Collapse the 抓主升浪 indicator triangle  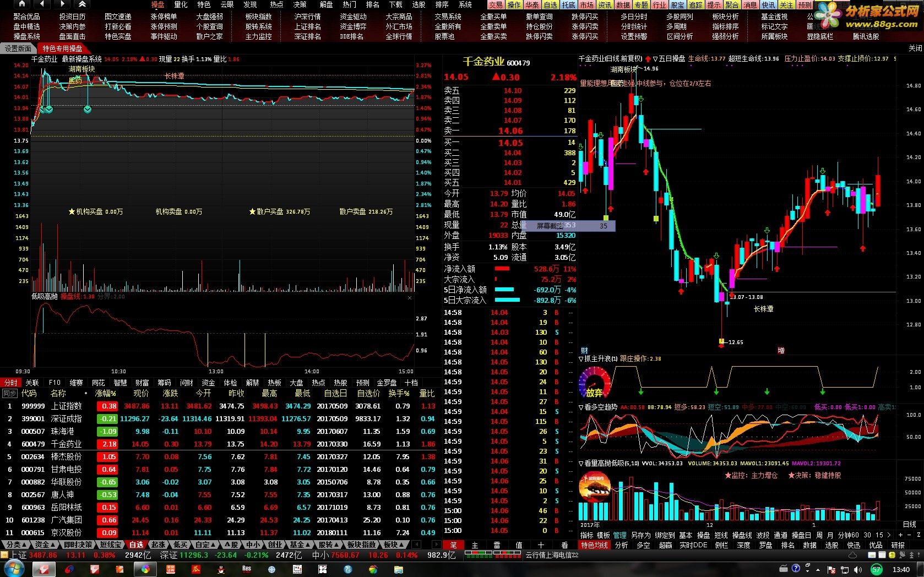[x=581, y=358]
